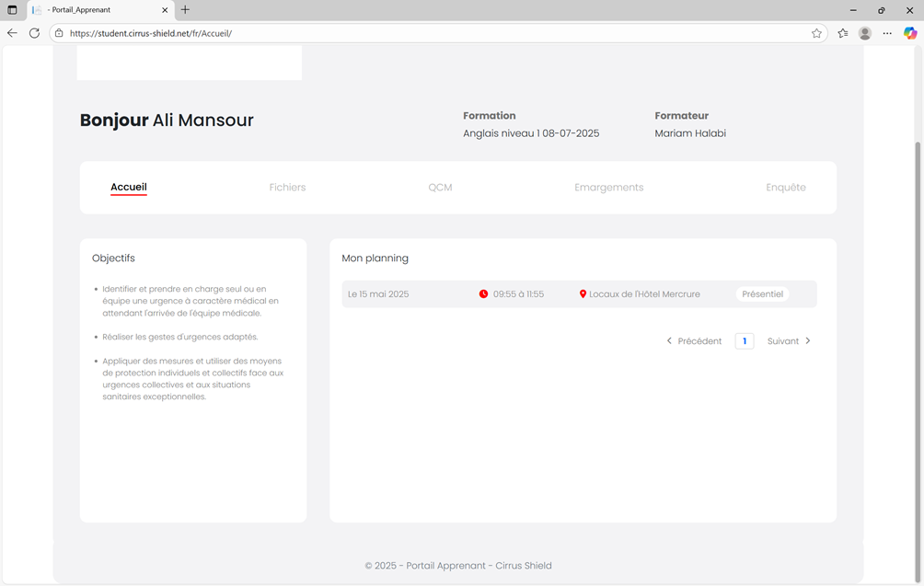Close the Portail_Apprenant tab
The height and width of the screenshot is (586, 924).
[x=166, y=10]
